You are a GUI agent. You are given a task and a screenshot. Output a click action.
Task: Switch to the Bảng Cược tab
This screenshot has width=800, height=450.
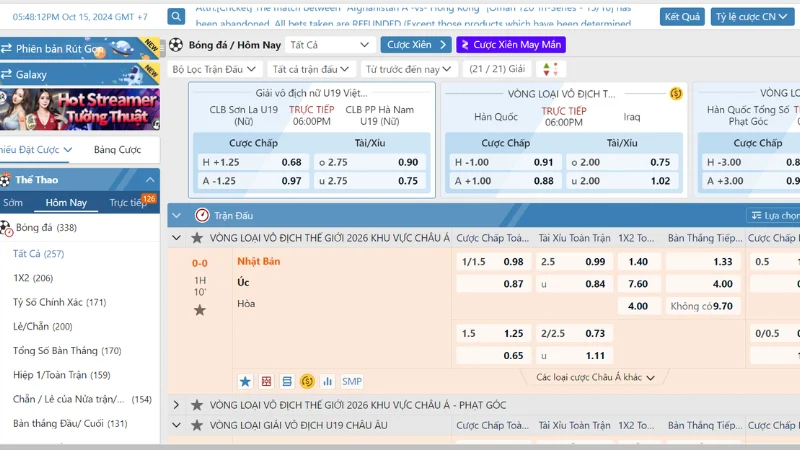[117, 150]
